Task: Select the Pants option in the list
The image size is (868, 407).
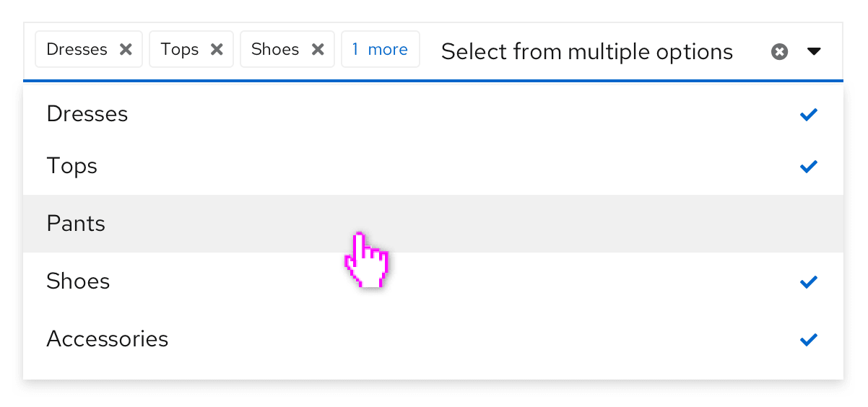Action: tap(76, 224)
